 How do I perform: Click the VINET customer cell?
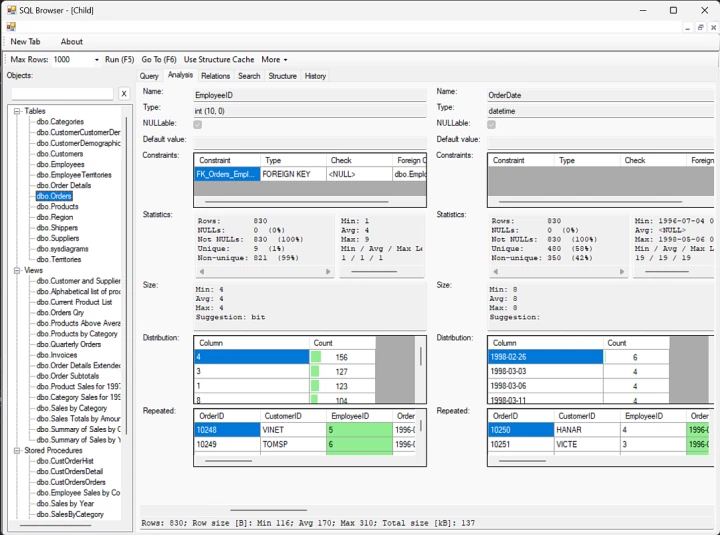click(293, 430)
